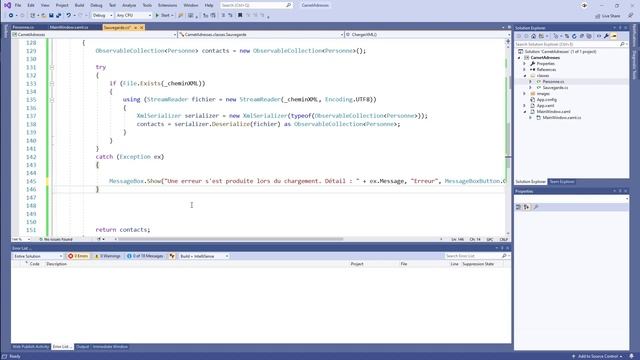Screen dimensions: 640x360
Task: Open the Any CPU platform dropdown
Action: [x=133, y=16]
